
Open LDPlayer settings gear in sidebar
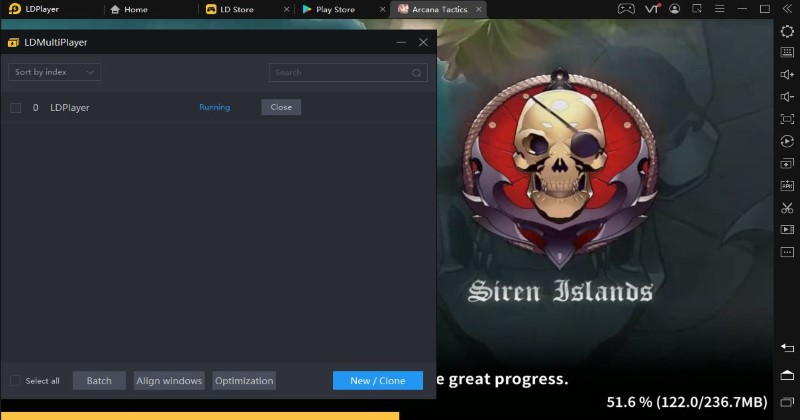point(787,31)
